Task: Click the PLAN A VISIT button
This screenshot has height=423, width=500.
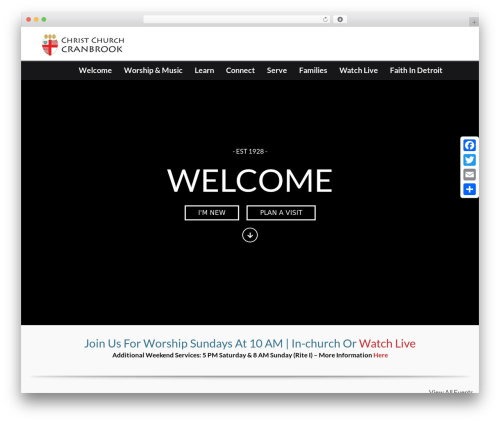Action: (281, 213)
